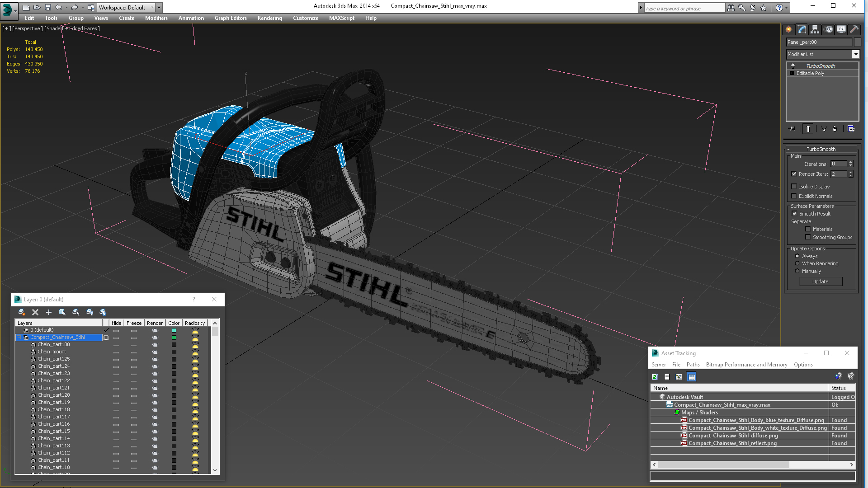The width and height of the screenshot is (868, 488).
Task: Collapse the Compact_Chainsaw_Stihl layer
Action: (x=19, y=338)
